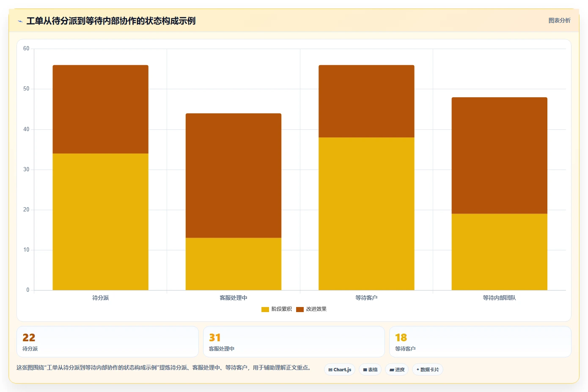Click the brown 改进效果 bar for 待分派
588x392 pixels.
[x=100, y=109]
